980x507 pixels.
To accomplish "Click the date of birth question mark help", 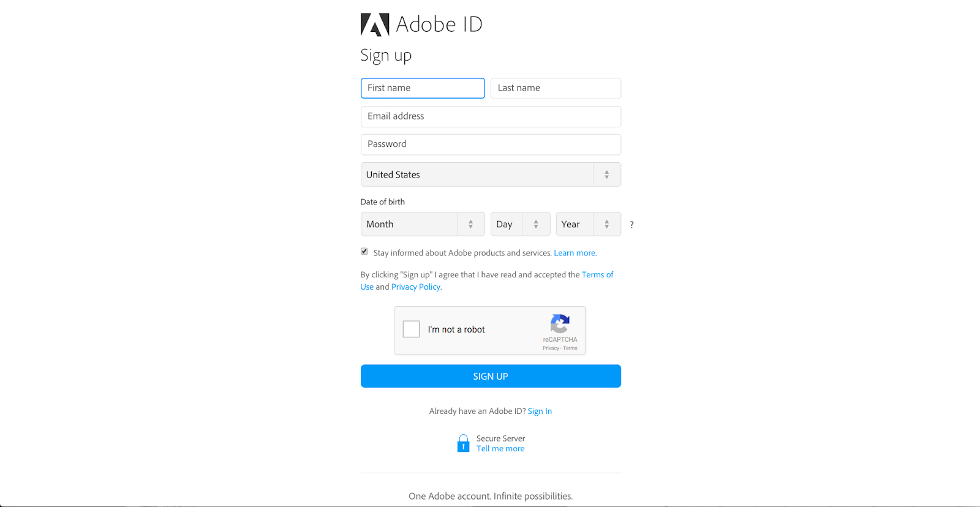I will pos(631,225).
